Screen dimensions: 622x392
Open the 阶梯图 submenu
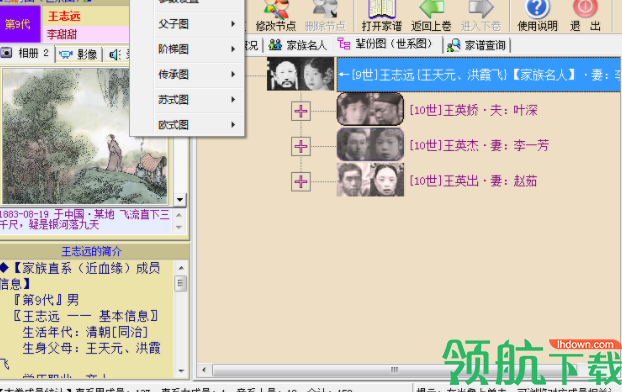(x=198, y=49)
